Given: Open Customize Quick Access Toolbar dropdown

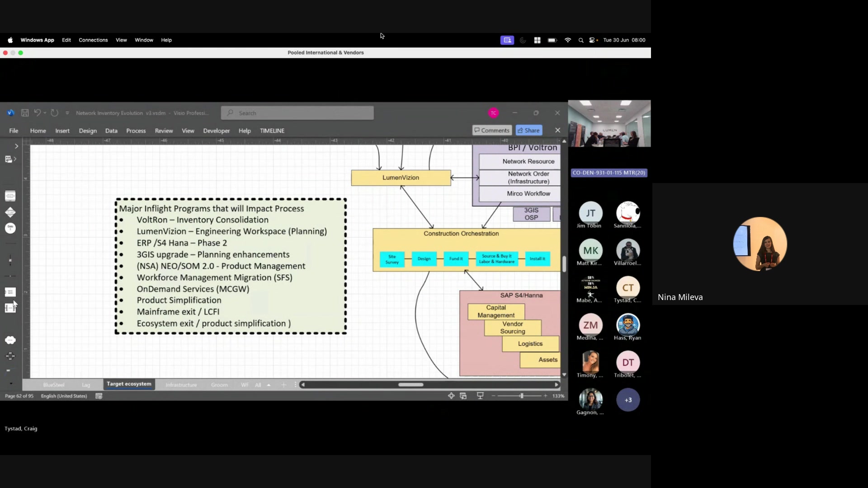Looking at the screenshot, I should tap(67, 113).
